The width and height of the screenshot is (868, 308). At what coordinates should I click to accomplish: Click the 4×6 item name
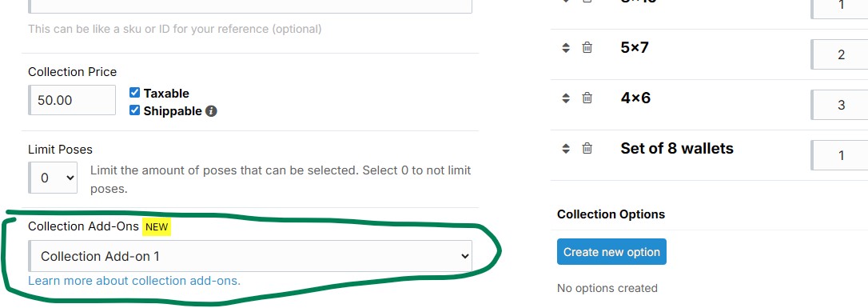click(635, 98)
